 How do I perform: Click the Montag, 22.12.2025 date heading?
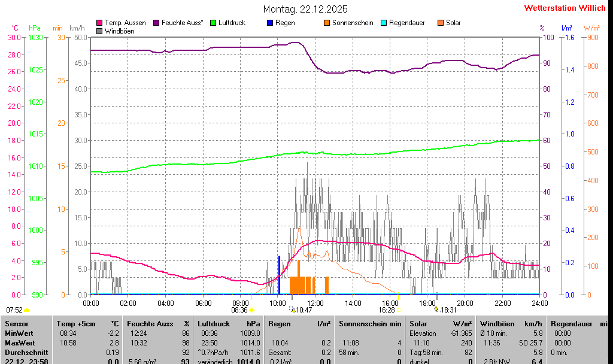[x=305, y=9]
